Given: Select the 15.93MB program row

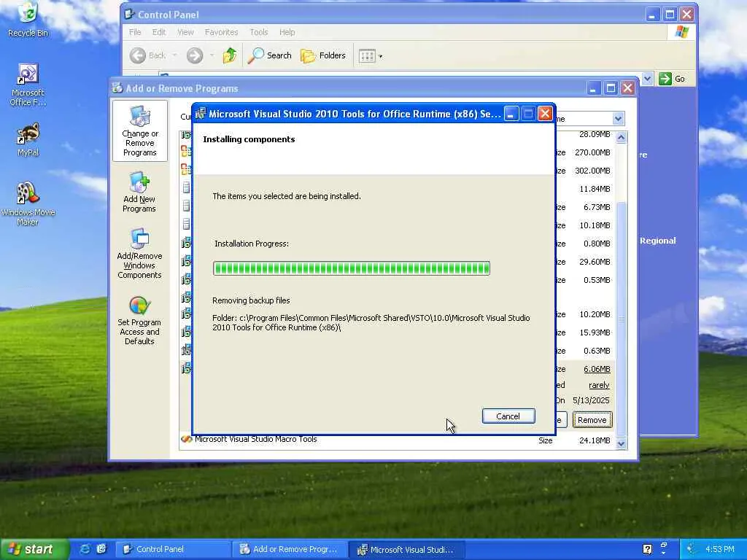Looking at the screenshot, I should 398,332.
